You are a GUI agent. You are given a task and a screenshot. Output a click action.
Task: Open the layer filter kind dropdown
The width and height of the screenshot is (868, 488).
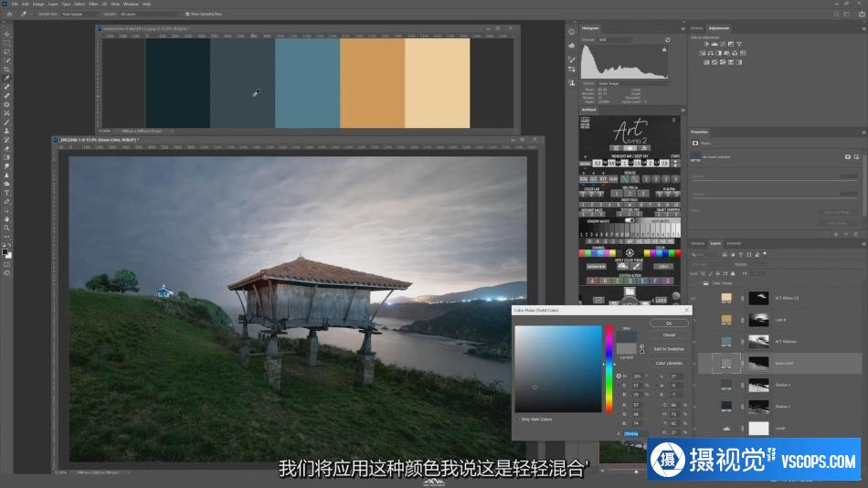(x=706, y=255)
